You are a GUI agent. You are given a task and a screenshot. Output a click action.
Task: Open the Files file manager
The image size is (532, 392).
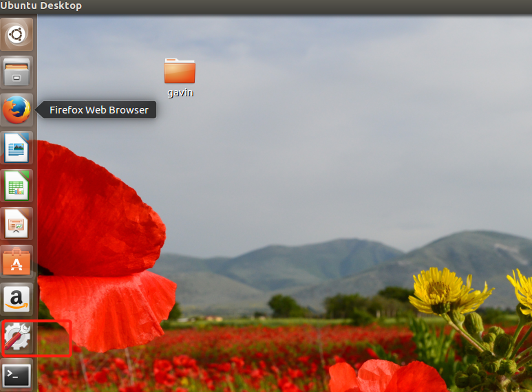17,72
